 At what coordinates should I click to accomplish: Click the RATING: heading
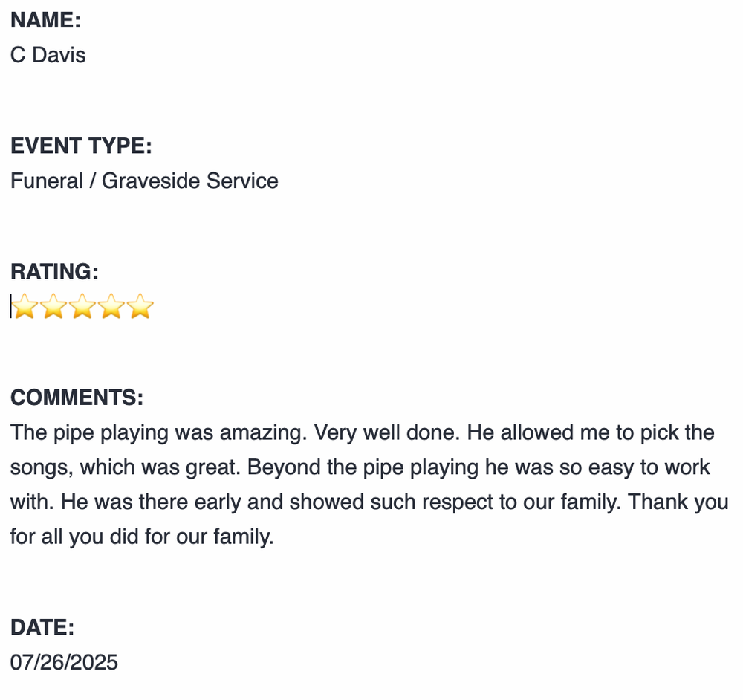(54, 271)
